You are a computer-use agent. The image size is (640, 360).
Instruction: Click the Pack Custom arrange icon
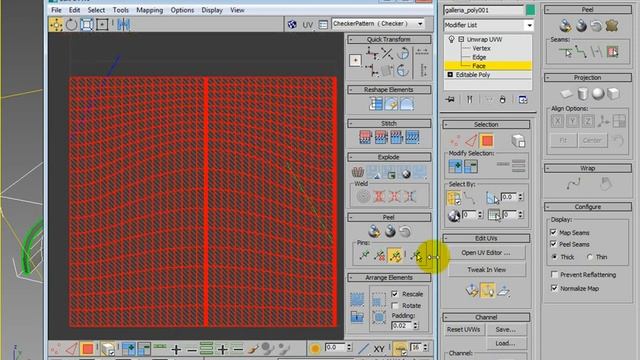357,300
